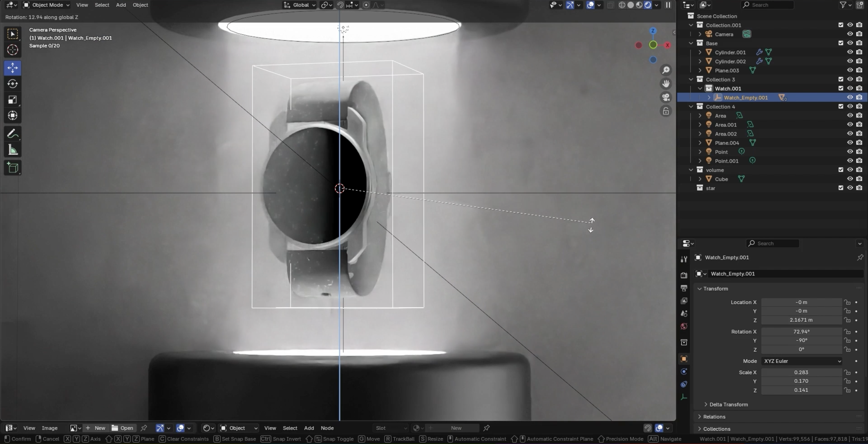The image size is (868, 444).
Task: Exclude Base collection via checkbox
Action: click(x=841, y=43)
